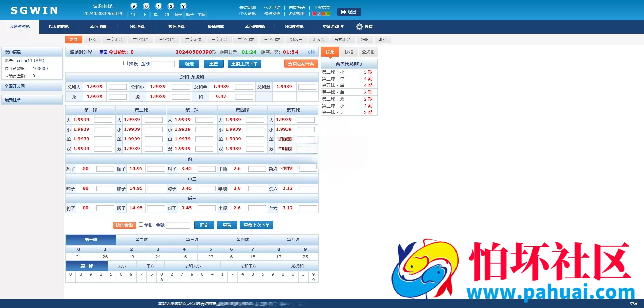This screenshot has width=644, height=308.
Task: Open the 个人资讯 link
Action: 248,14
